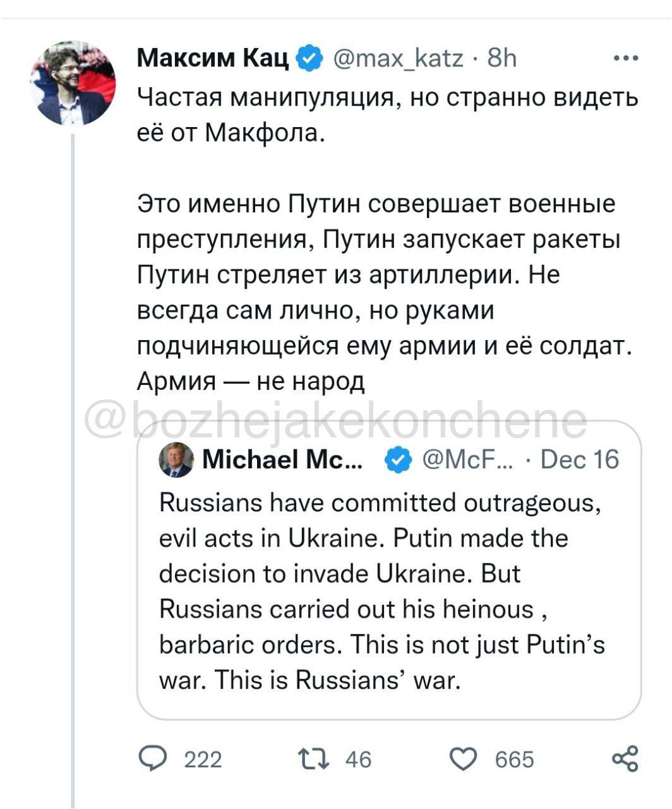Click the 665 likes count

point(514,758)
